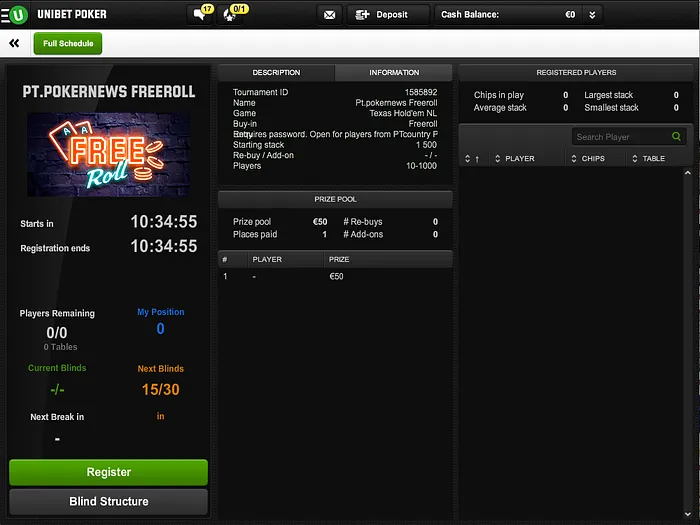Sort registered players by Table column
The image size is (700, 525).
[x=648, y=158]
